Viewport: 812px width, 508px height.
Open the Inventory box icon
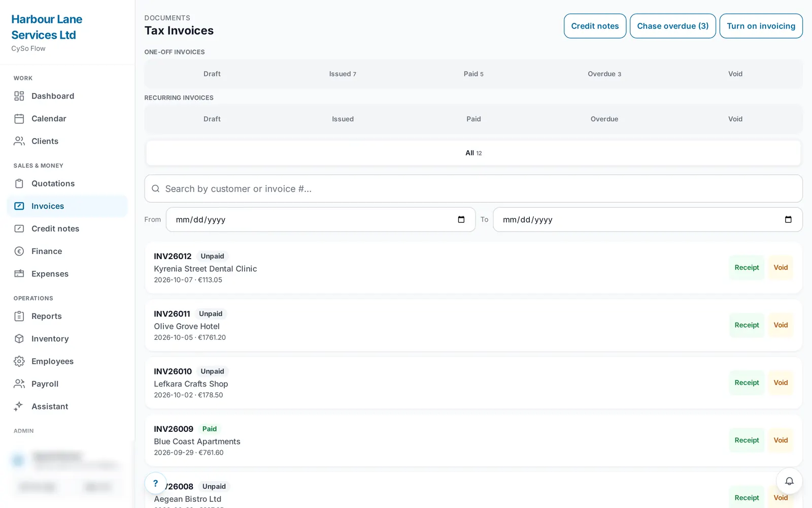[19, 339]
